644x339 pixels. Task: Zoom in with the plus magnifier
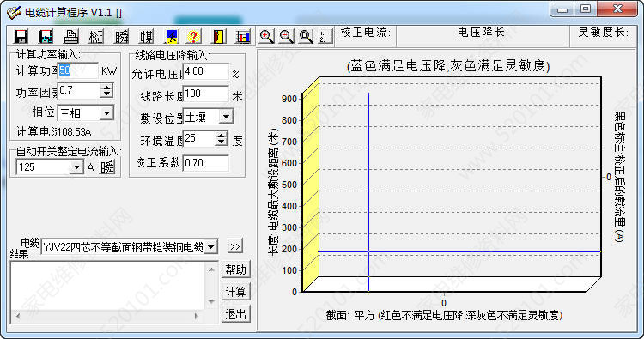click(x=266, y=36)
